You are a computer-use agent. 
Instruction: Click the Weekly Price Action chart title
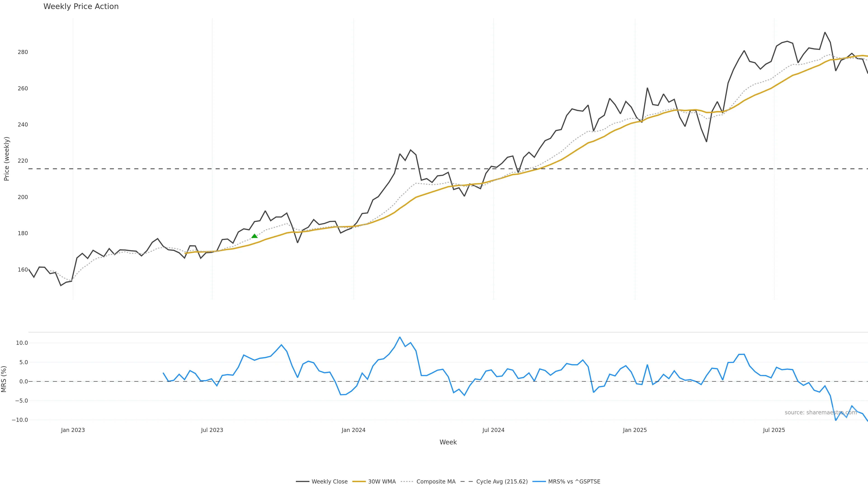[x=81, y=6]
